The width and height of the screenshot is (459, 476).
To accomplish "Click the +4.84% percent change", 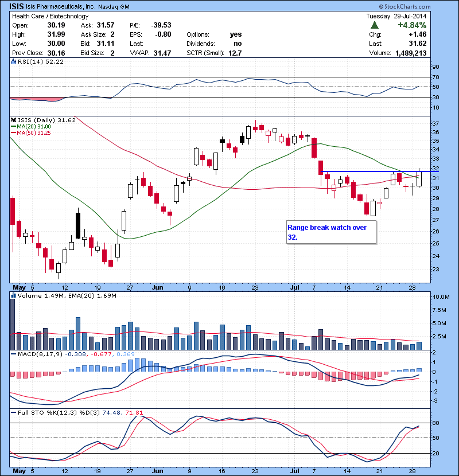I will (x=412, y=25).
